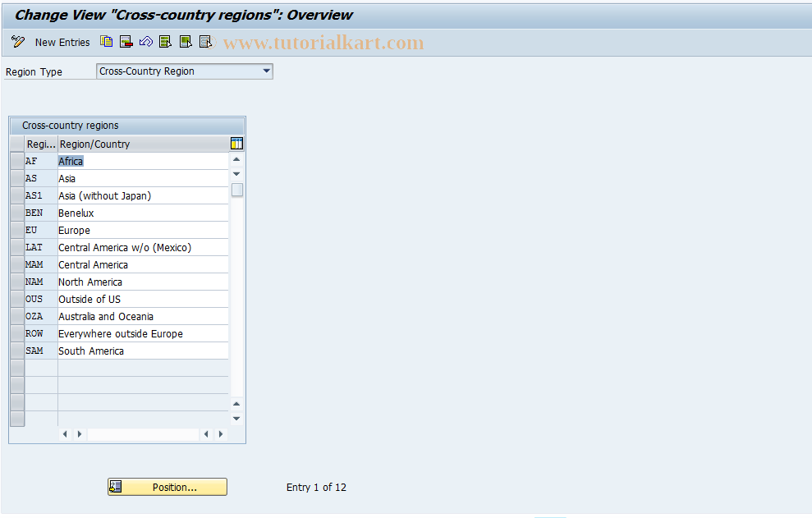Image resolution: width=812 pixels, height=518 pixels.
Task: Click the bottom-most scroll down arrow
Action: [236, 419]
